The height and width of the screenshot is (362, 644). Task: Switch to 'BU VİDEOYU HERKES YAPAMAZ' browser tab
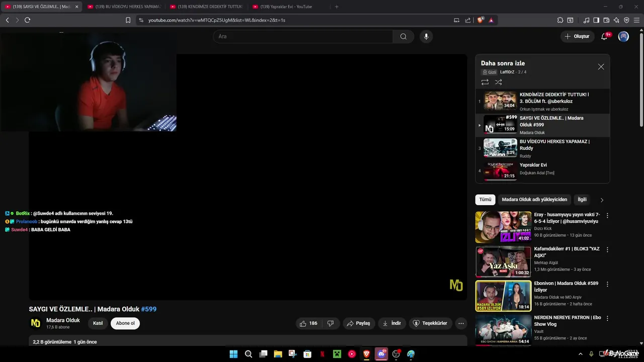click(123, 7)
